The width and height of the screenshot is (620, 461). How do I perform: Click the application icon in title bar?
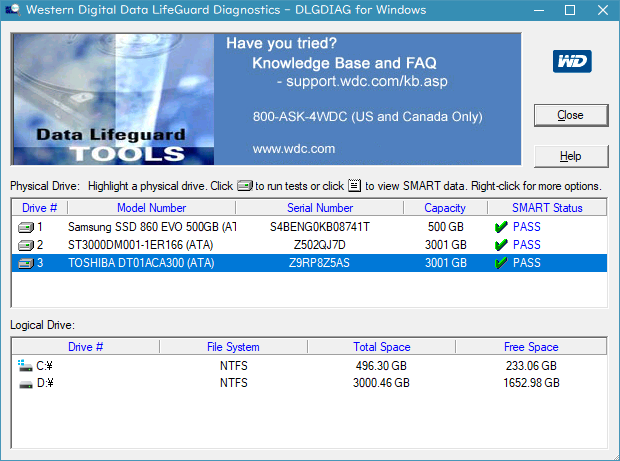pyautogui.click(x=13, y=10)
